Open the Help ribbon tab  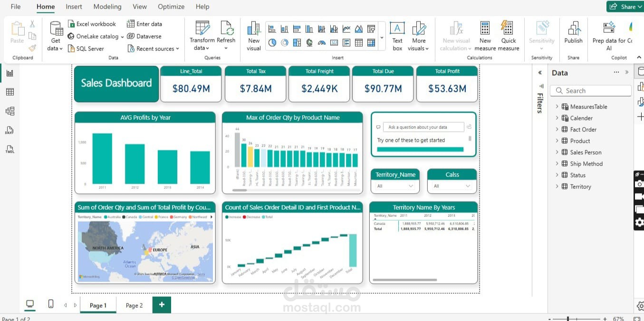coord(202,7)
